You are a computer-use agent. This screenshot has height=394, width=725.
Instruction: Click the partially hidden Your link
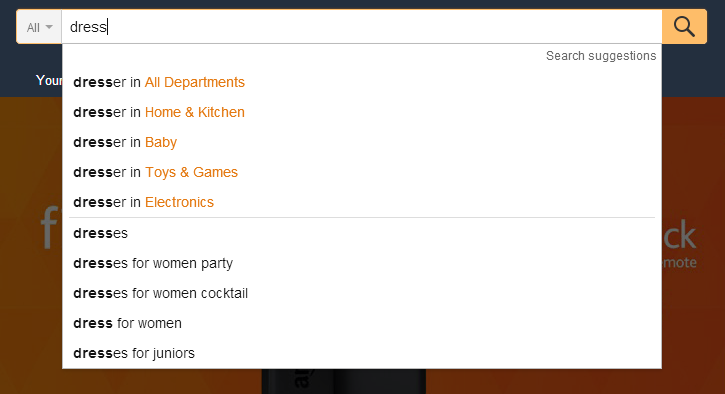pos(49,80)
